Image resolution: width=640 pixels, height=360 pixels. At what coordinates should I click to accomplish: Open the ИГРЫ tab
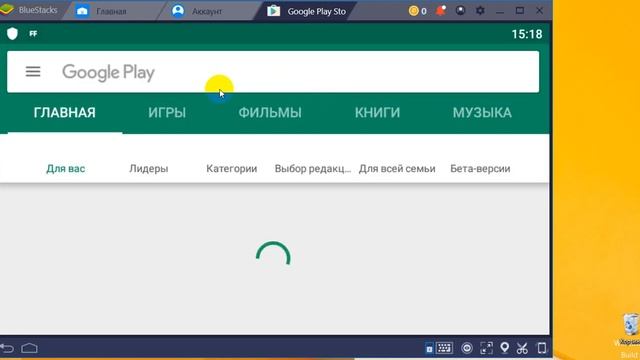pyautogui.click(x=167, y=113)
